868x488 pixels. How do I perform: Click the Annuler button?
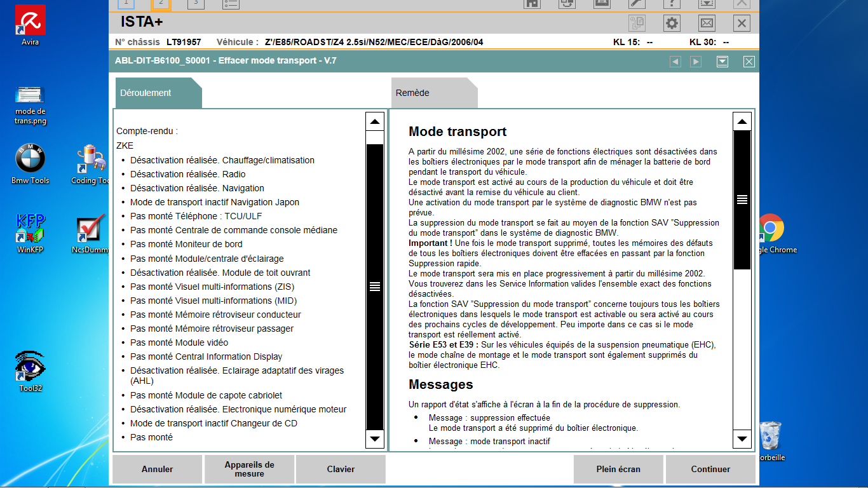pos(158,469)
